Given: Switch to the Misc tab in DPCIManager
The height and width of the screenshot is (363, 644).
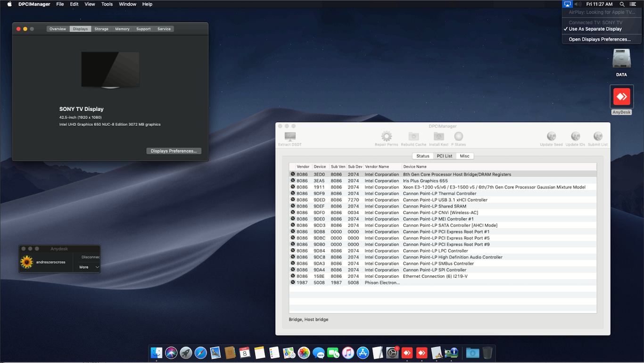Looking at the screenshot, I should click(465, 156).
